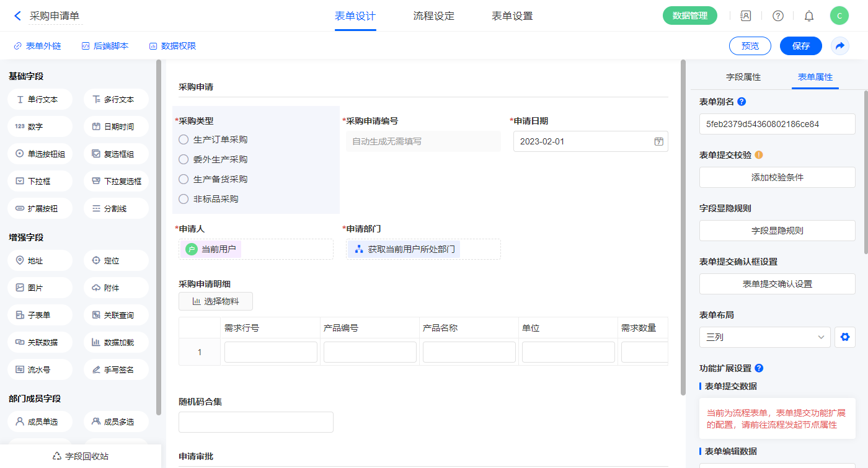This screenshot has height=468, width=868.
Task: Expand the 表单布局 三列 dropdown
Action: coord(764,337)
